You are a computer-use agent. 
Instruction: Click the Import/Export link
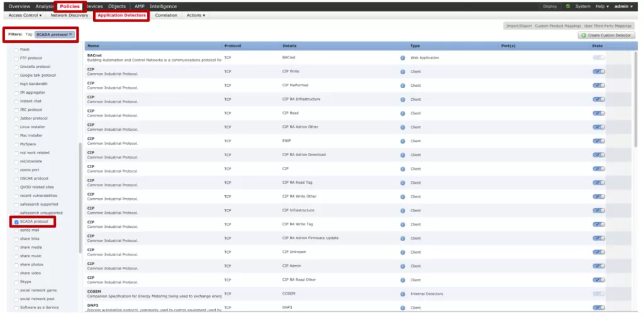(x=518, y=26)
